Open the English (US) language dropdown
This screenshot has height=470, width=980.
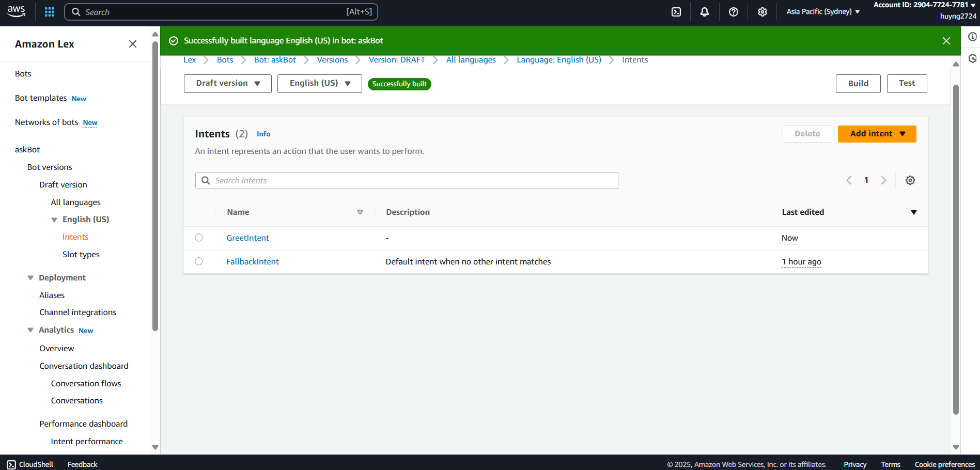[x=320, y=84]
